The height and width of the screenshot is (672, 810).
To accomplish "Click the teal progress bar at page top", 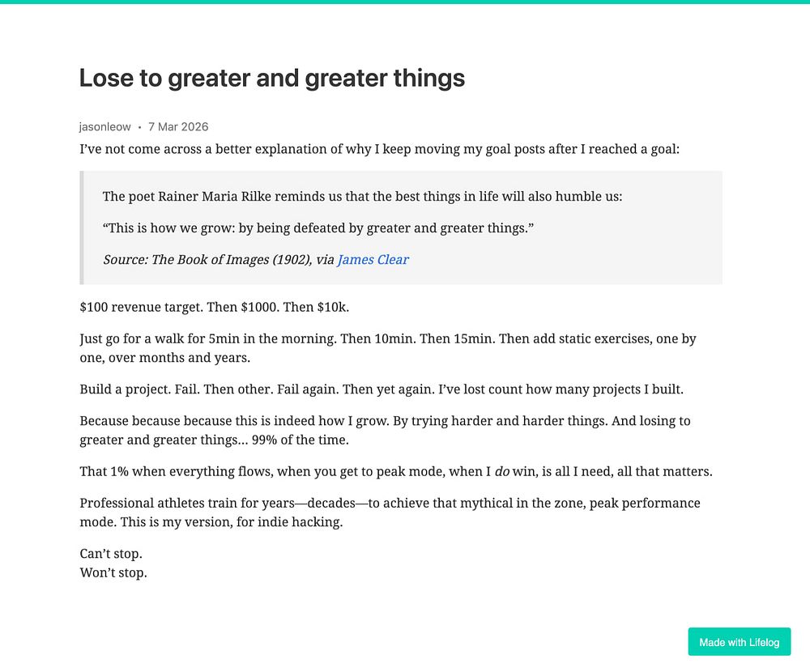I will click(x=405, y=2).
